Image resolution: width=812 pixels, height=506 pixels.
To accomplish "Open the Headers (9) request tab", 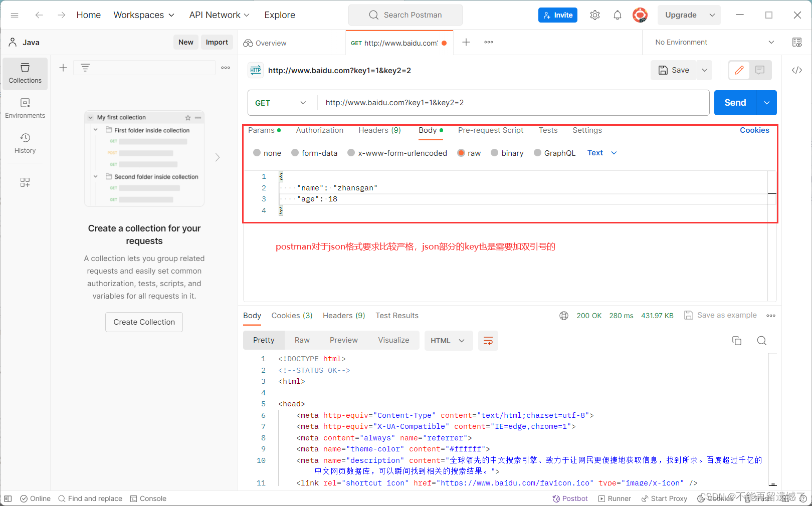I will pos(380,130).
